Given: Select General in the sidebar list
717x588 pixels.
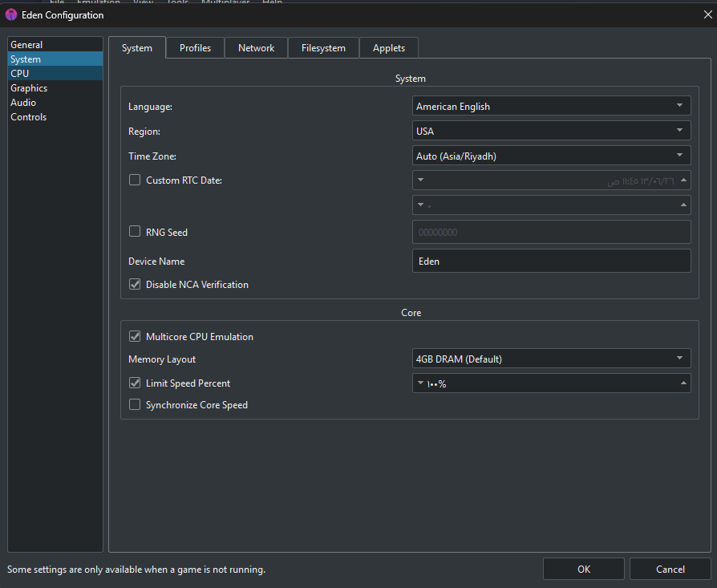Looking at the screenshot, I should point(55,45).
